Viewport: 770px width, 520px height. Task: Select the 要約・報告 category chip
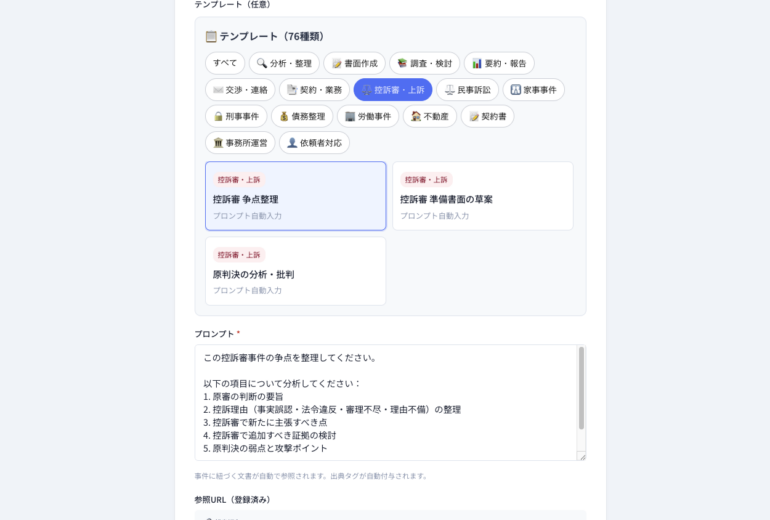[x=499, y=63]
